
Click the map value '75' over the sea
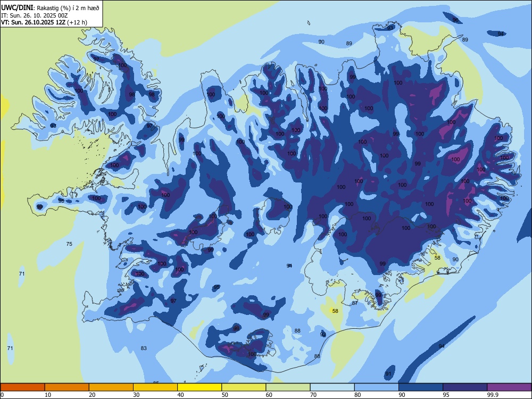coord(69,244)
